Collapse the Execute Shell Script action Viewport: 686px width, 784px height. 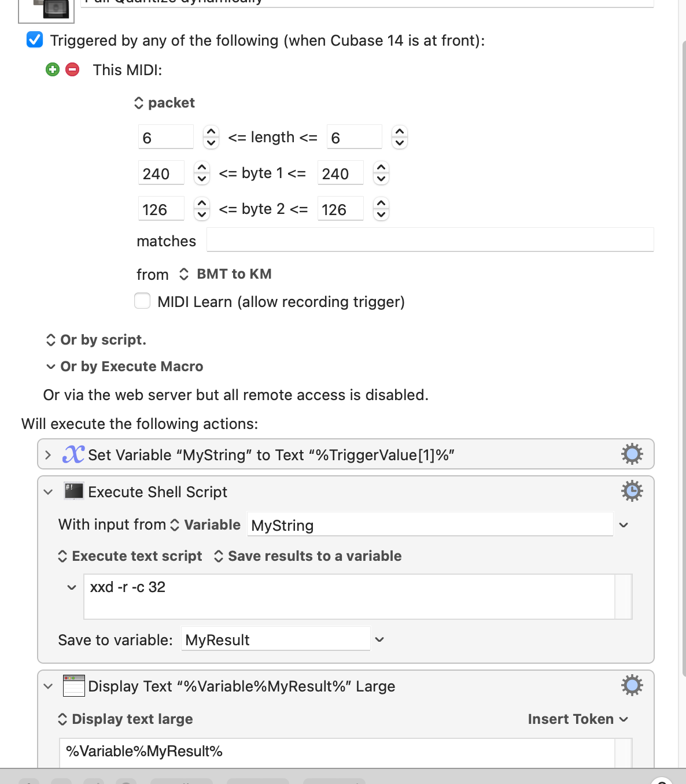(x=48, y=492)
